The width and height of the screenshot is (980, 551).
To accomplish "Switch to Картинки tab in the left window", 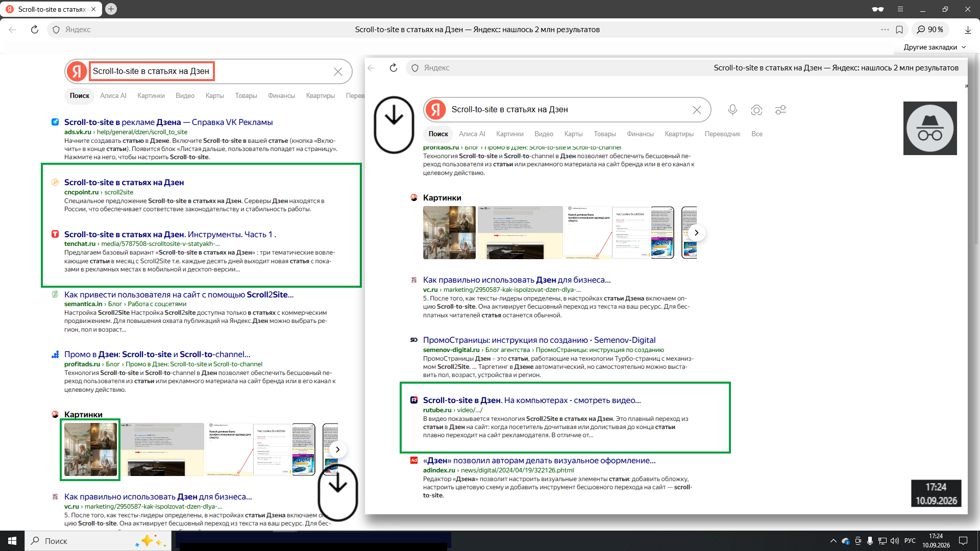I will click(151, 95).
